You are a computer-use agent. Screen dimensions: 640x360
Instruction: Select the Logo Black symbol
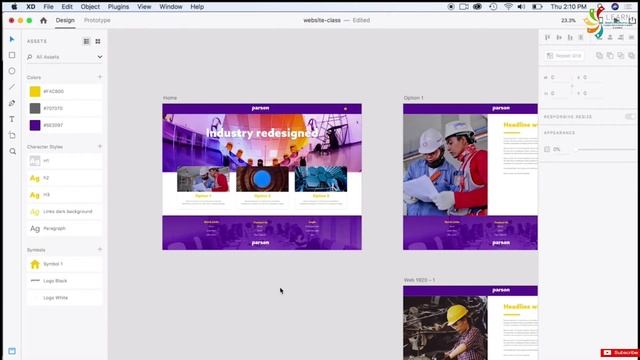[64, 281]
